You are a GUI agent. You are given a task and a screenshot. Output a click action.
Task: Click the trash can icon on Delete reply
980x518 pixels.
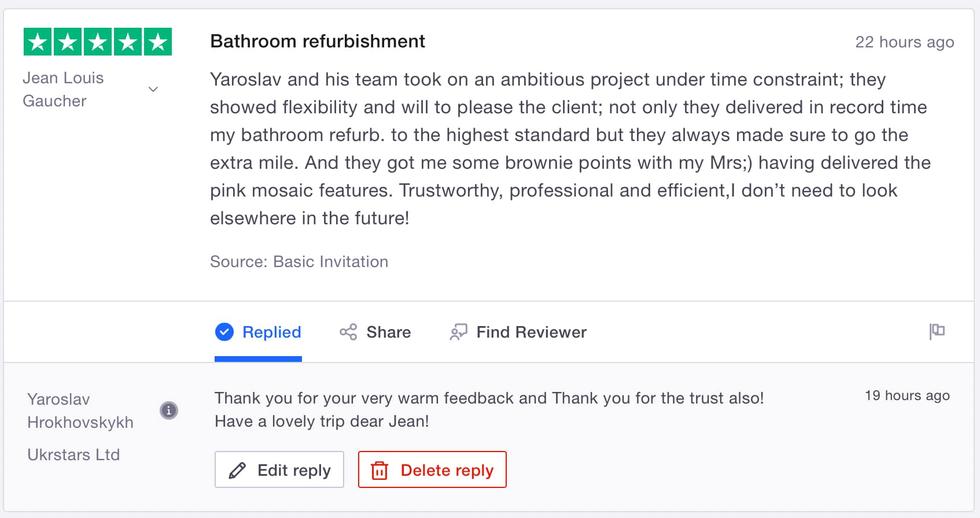point(380,470)
